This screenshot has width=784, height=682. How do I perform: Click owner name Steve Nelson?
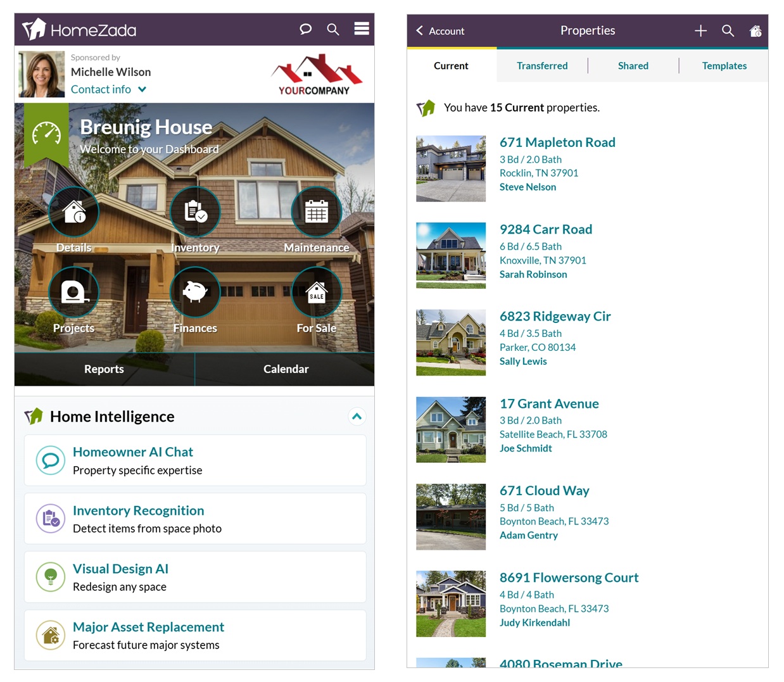pyautogui.click(x=528, y=187)
